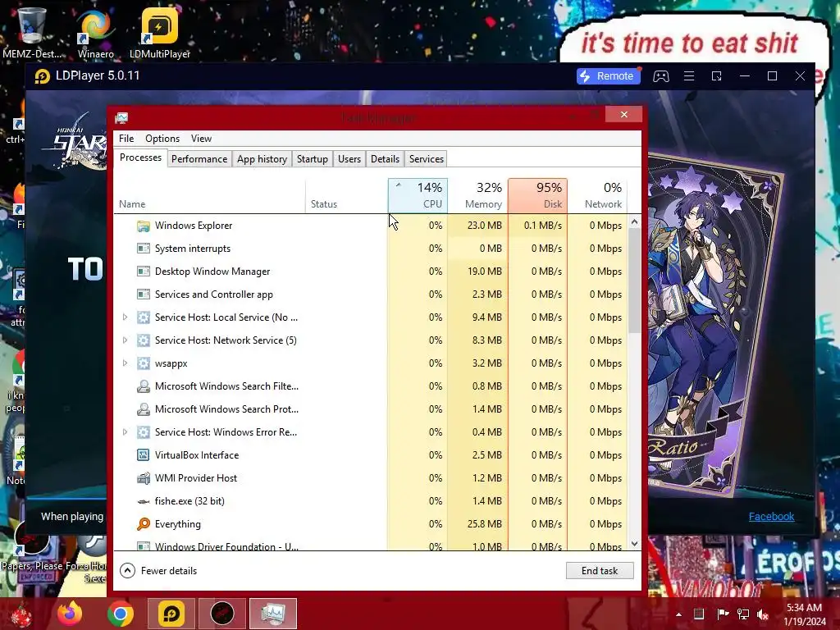Click the System interrupts process icon
The width and height of the screenshot is (840, 630).
(x=143, y=249)
